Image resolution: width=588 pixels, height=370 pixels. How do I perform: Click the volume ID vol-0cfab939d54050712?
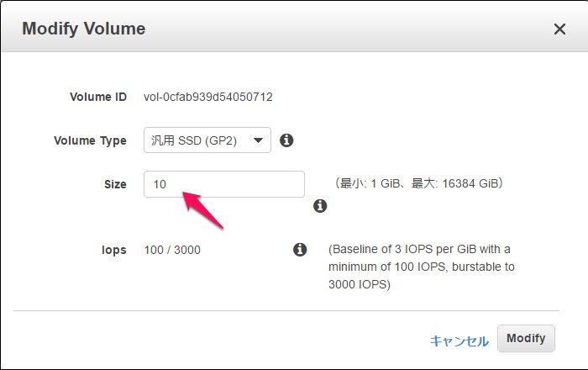tap(208, 97)
